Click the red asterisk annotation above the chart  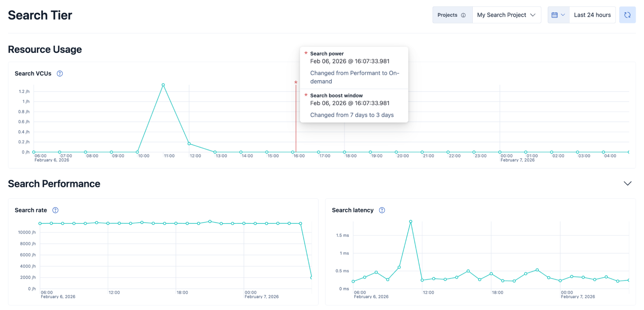pyautogui.click(x=296, y=83)
